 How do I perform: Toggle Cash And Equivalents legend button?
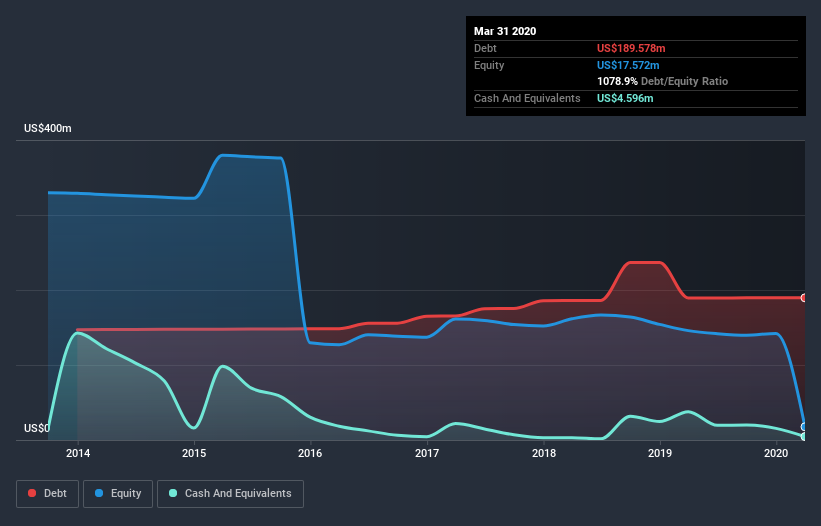coord(230,494)
